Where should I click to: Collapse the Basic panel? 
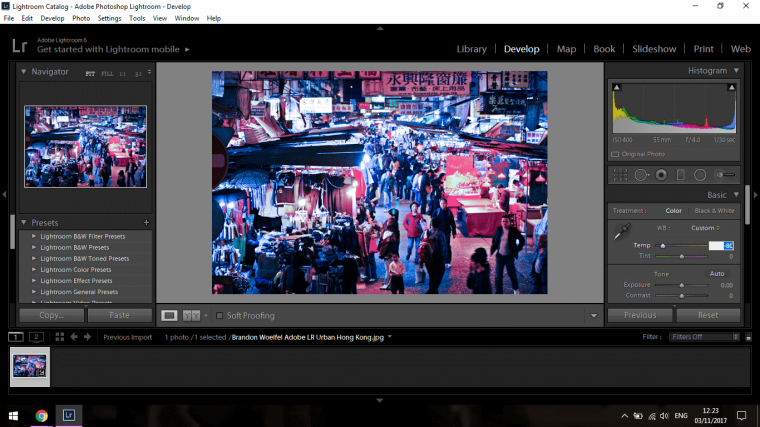coord(736,195)
